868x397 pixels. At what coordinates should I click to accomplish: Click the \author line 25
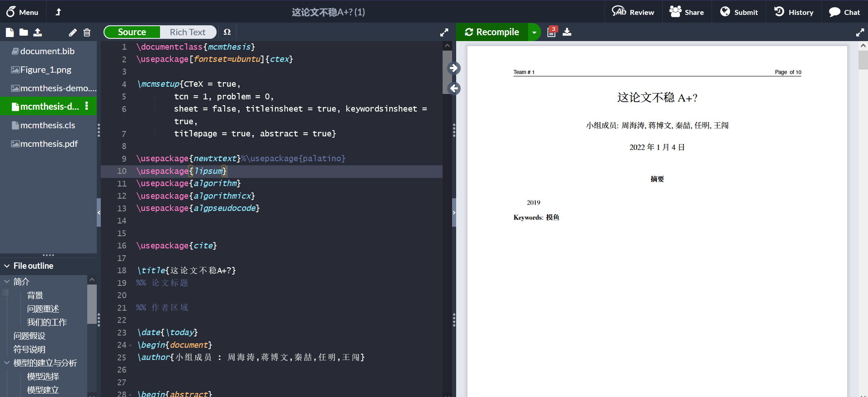click(251, 357)
